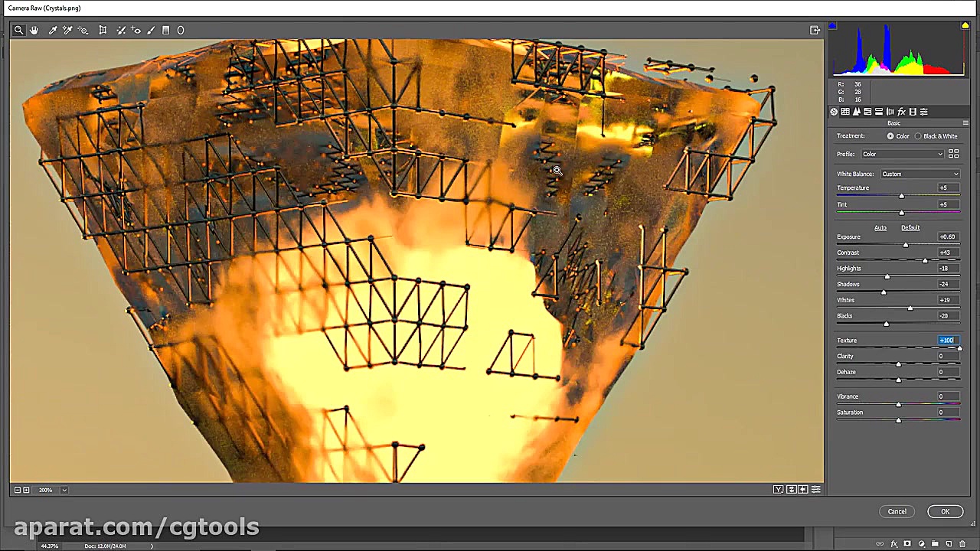The width and height of the screenshot is (980, 551).
Task: Toggle the highlight clipping warning in the histogram
Action: pos(965,26)
